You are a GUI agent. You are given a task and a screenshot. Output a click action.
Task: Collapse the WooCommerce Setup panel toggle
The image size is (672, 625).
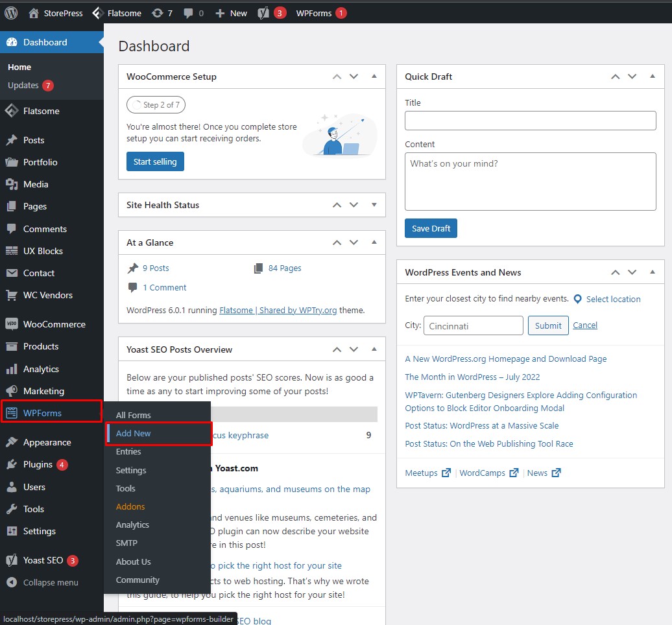(x=374, y=77)
